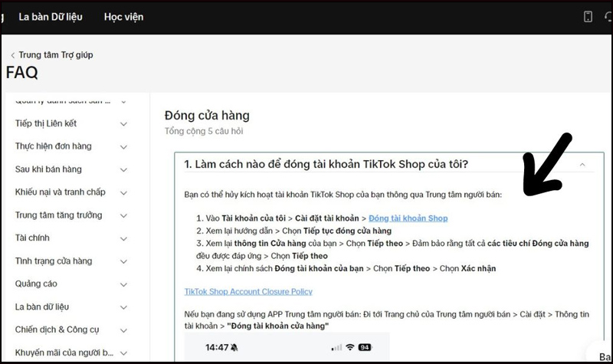Select Tình trạng cửa hàng sidebar item

[54, 261]
